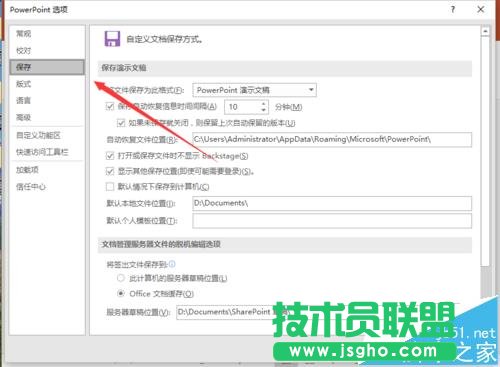
Task: Select 此计算机的服务器草稿位置 radio option
Action: click(121, 278)
